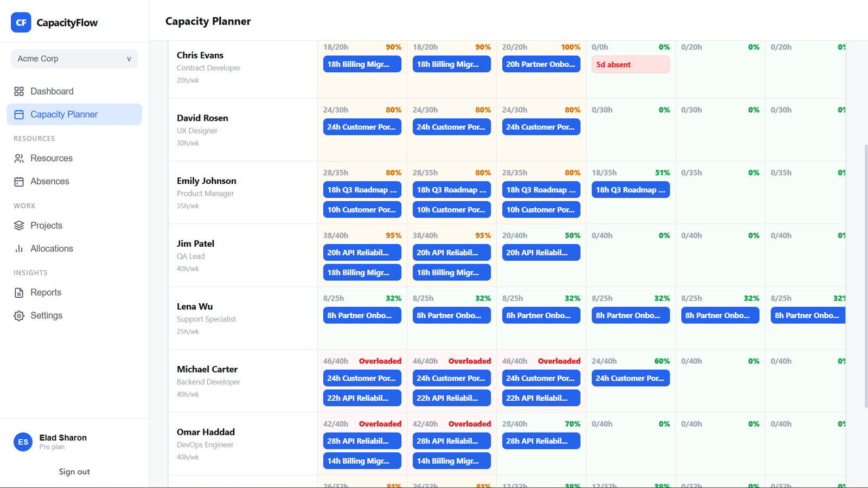The image size is (868, 488).
Task: Go to the Dashboard page
Action: coord(74,91)
